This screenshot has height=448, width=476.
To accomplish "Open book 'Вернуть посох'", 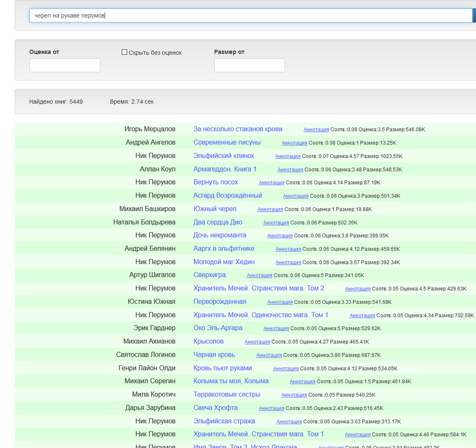I will (x=216, y=182).
